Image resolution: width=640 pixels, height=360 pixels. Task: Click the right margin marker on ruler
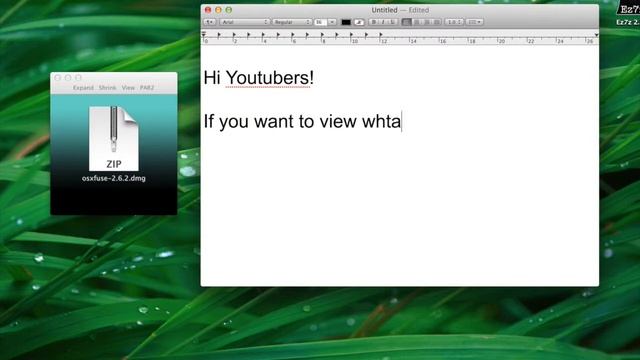[x=596, y=36]
